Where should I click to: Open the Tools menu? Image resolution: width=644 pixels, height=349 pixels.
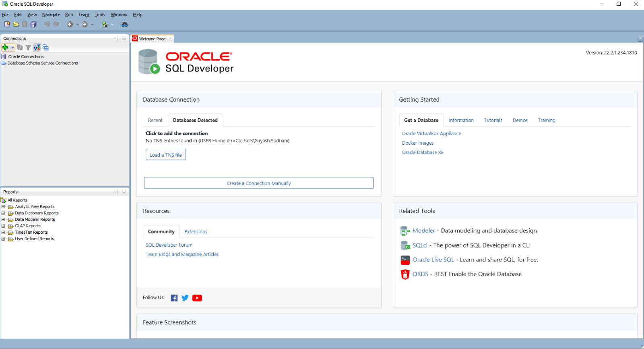[99, 15]
